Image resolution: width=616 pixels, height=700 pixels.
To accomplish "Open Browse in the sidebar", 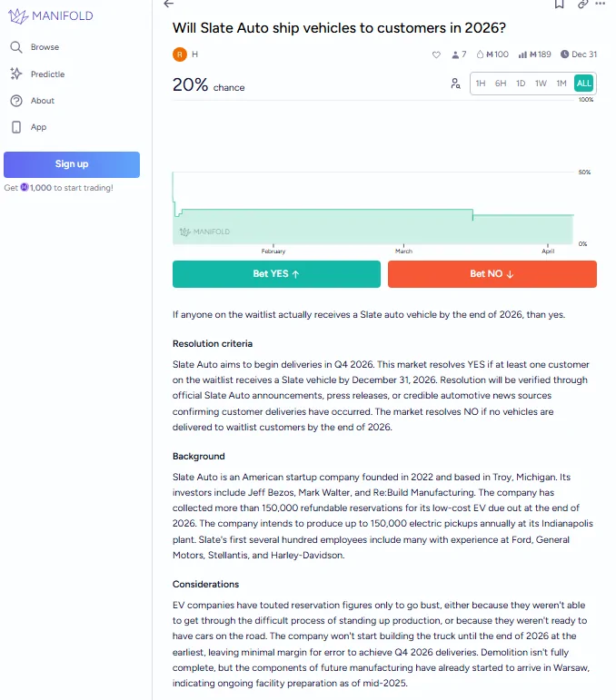I will pyautogui.click(x=45, y=47).
